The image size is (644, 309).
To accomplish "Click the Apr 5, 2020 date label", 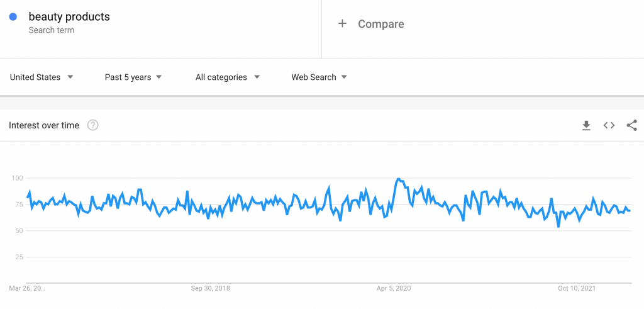I will coord(394,288).
